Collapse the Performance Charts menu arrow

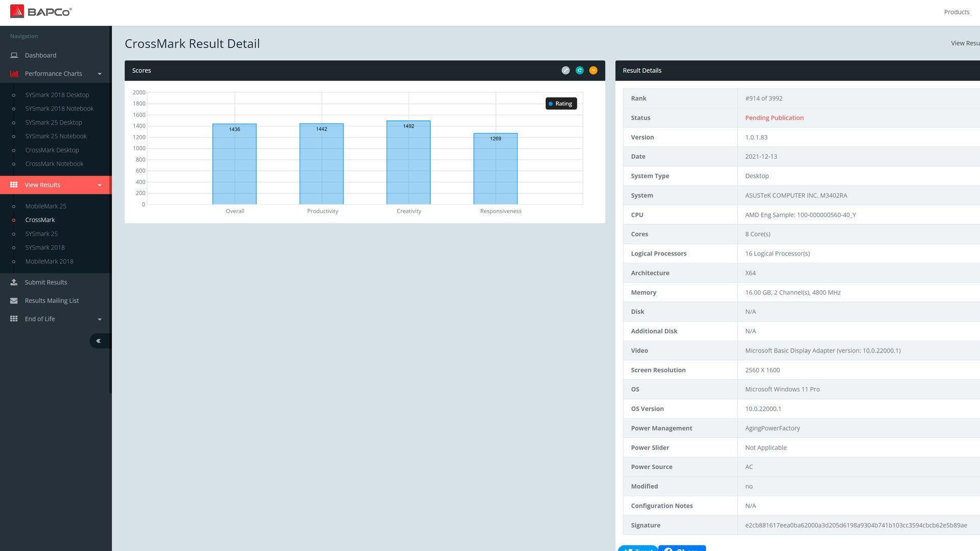point(100,74)
